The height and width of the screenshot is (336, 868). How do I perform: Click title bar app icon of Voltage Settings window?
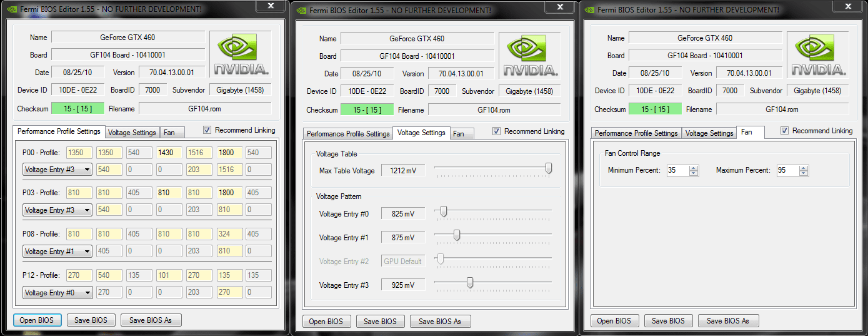coord(301,10)
